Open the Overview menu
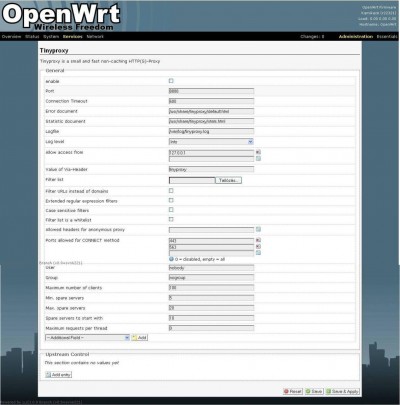400x405 pixels. [11, 37]
